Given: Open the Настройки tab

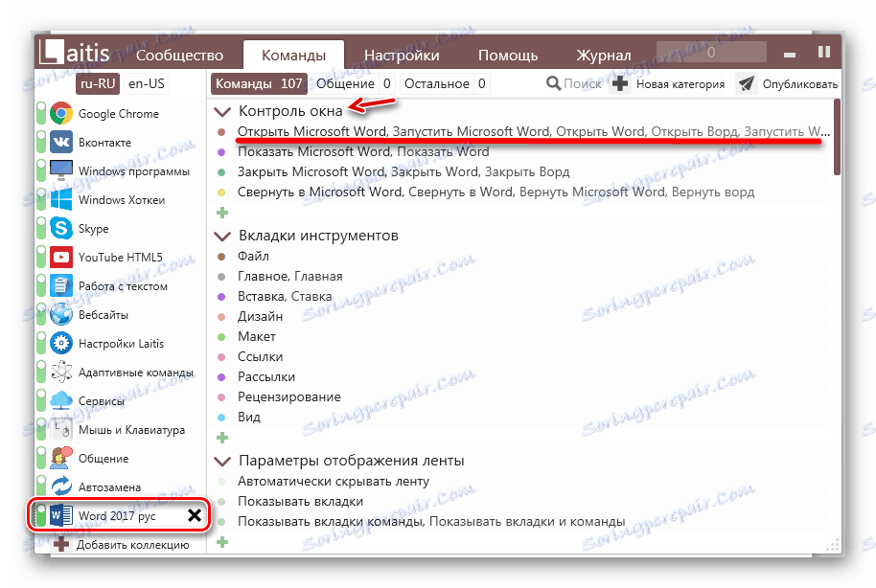Looking at the screenshot, I should point(402,56).
